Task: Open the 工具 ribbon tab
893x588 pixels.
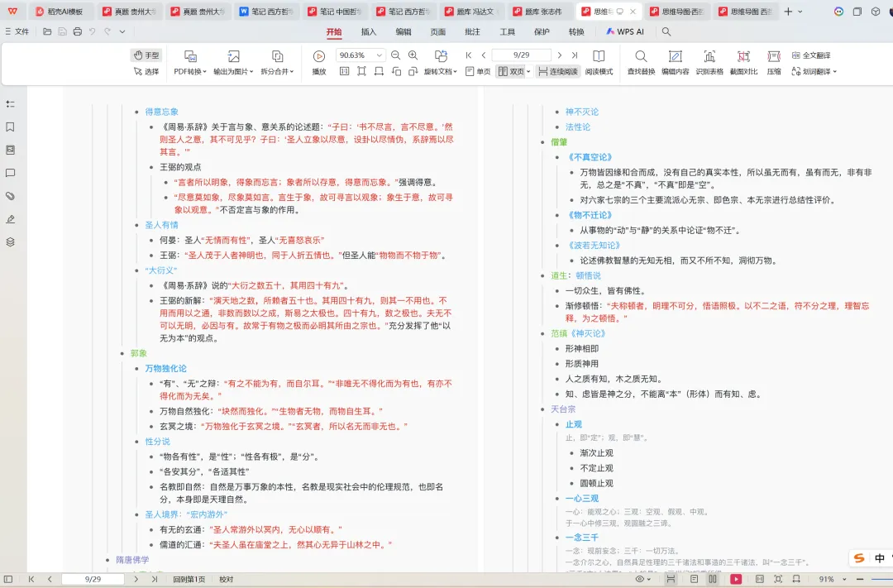Action: coord(507,31)
